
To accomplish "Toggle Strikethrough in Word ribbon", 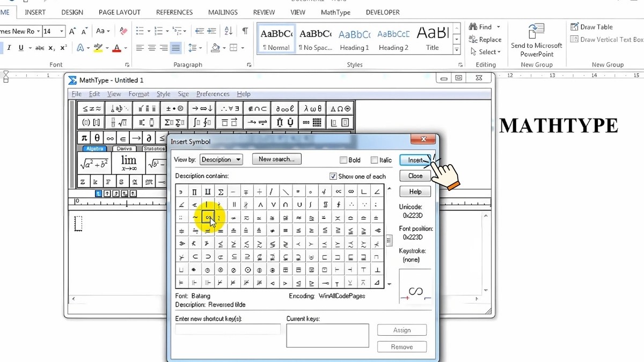I will point(40,48).
